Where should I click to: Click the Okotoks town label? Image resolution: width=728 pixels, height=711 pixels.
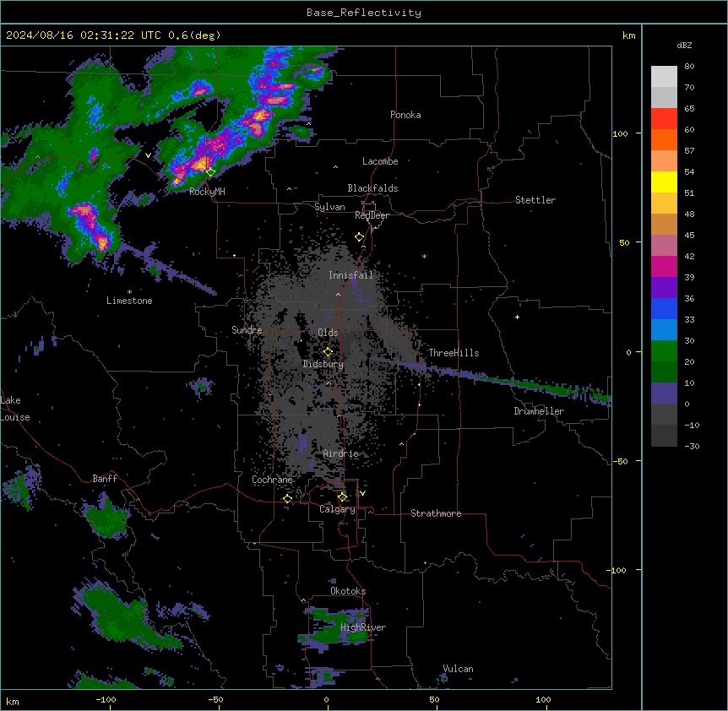click(348, 591)
